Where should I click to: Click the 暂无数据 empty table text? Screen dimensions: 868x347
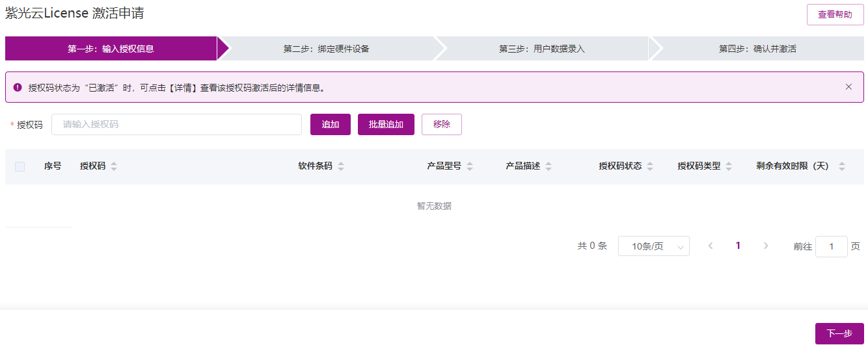(x=434, y=206)
